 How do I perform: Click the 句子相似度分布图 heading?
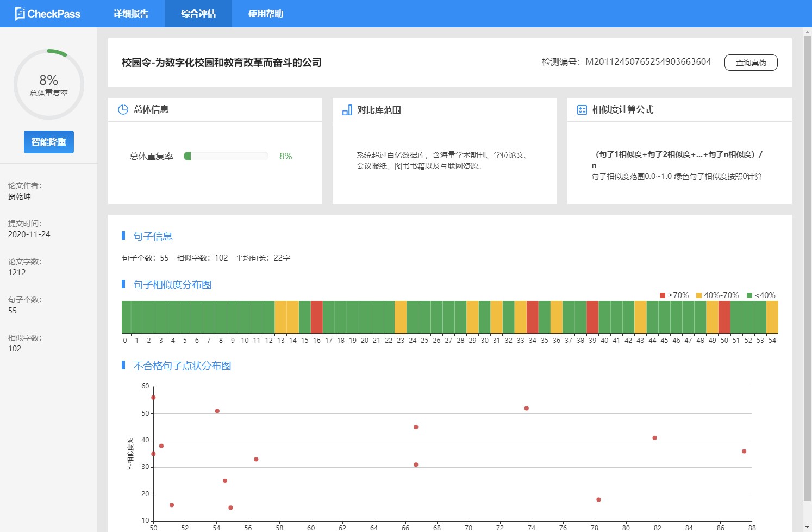[x=172, y=285]
